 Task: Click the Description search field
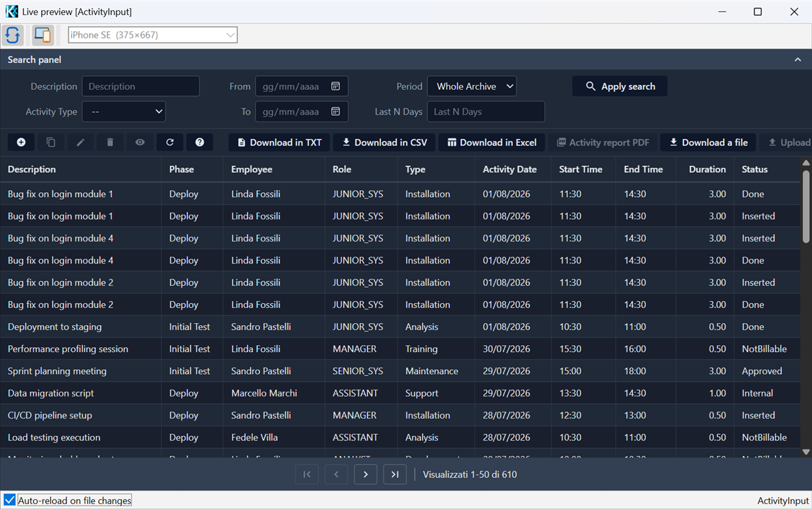point(141,86)
